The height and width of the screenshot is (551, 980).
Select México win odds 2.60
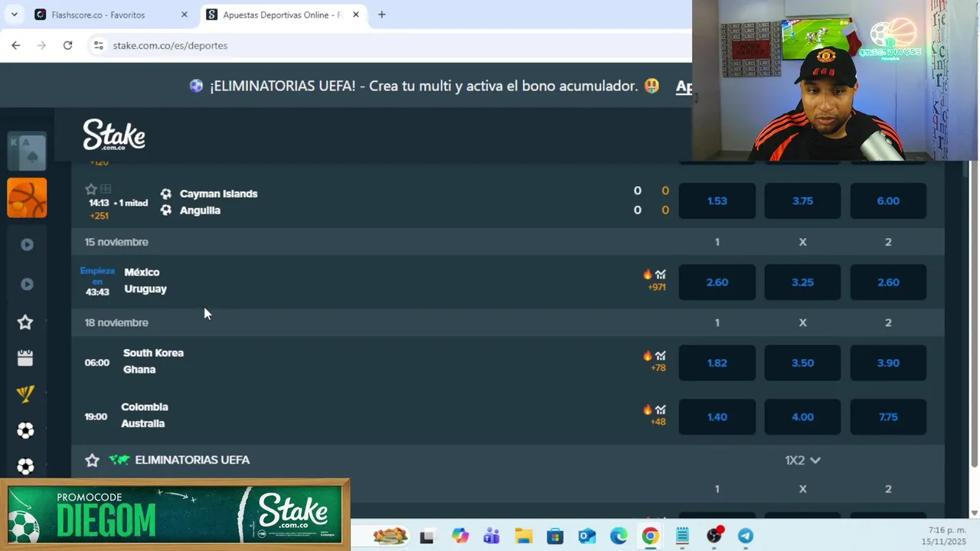pyautogui.click(x=717, y=282)
